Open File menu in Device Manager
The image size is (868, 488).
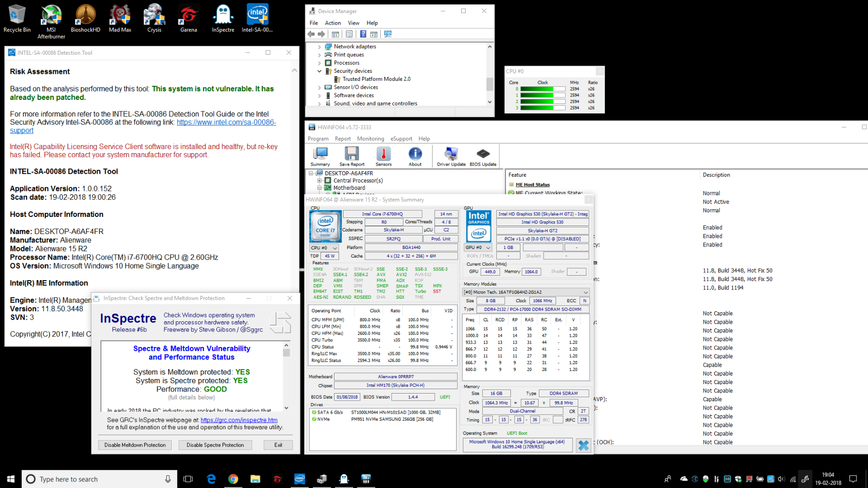click(x=313, y=23)
